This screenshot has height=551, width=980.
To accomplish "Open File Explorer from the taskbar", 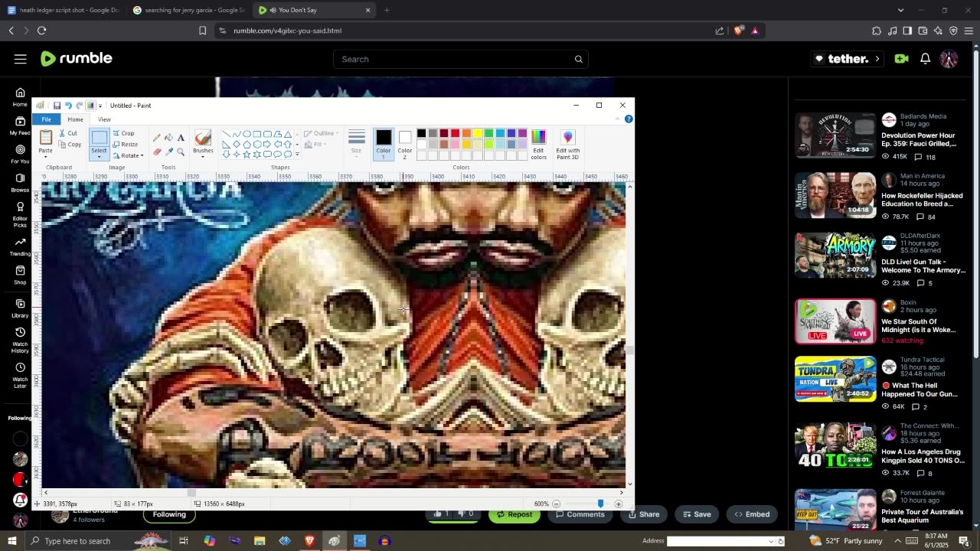I will pos(260,541).
